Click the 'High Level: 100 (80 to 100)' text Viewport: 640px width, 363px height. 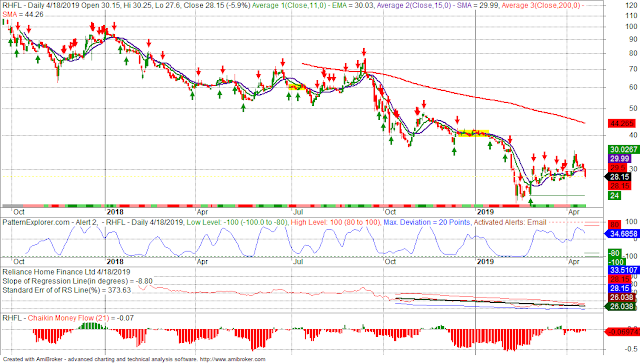[335, 223]
